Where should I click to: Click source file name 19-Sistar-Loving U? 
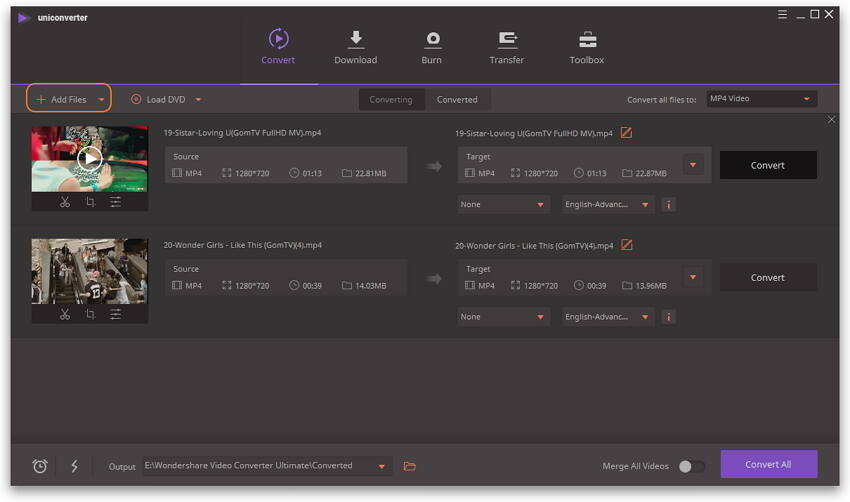[x=242, y=133]
